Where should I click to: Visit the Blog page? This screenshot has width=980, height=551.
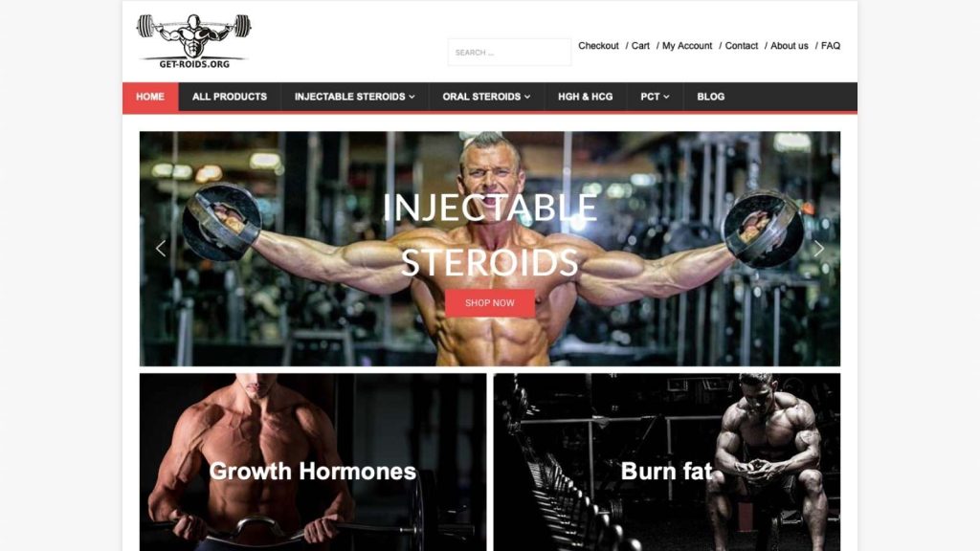pyautogui.click(x=711, y=97)
